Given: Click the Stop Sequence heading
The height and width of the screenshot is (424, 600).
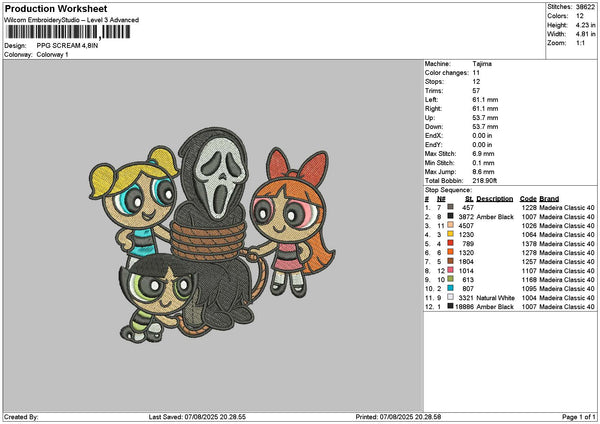Looking at the screenshot, I should tap(446, 187).
